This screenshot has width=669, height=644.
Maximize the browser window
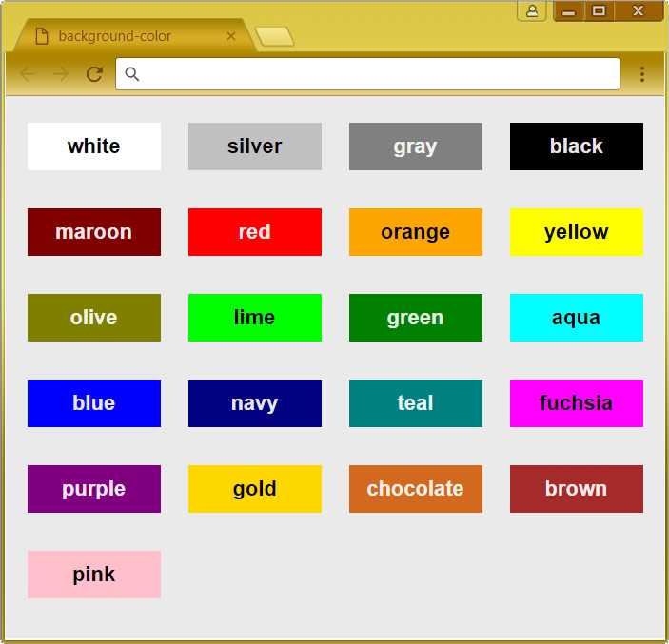599,10
